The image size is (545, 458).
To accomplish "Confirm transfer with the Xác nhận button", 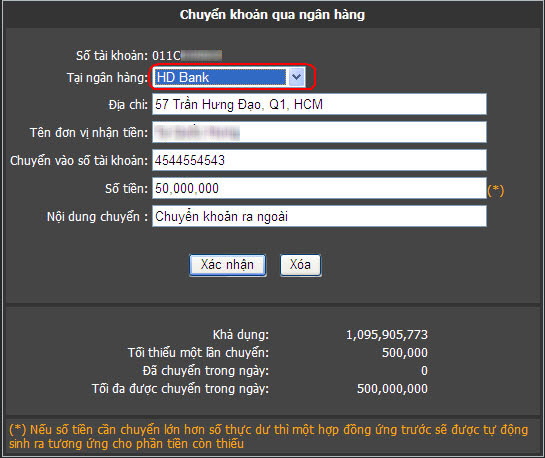I will [228, 265].
